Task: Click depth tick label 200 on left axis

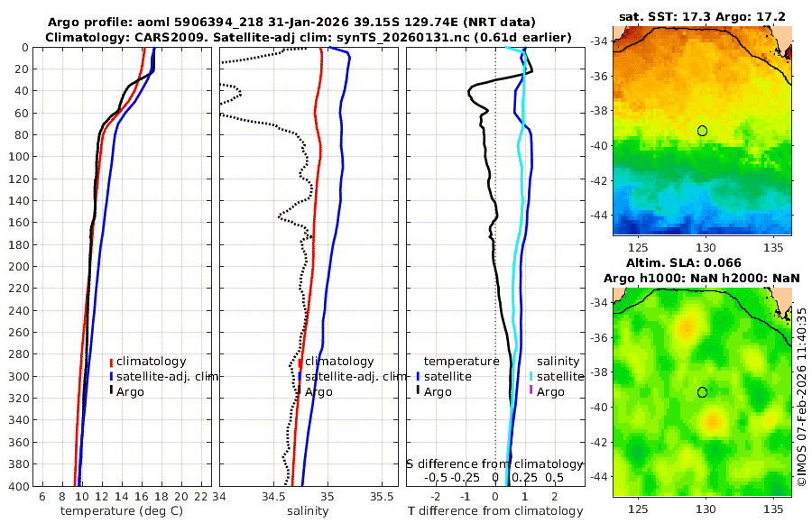Action: pyautogui.click(x=19, y=266)
